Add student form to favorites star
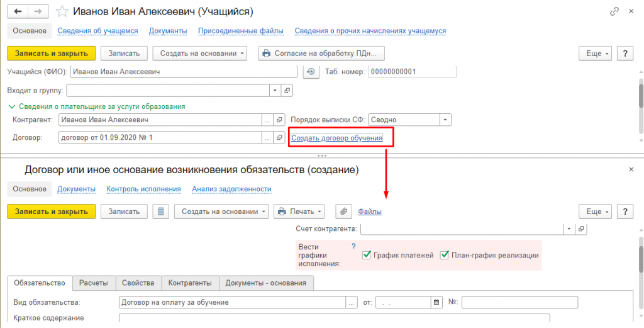This screenshot has width=644, height=328. click(x=62, y=11)
